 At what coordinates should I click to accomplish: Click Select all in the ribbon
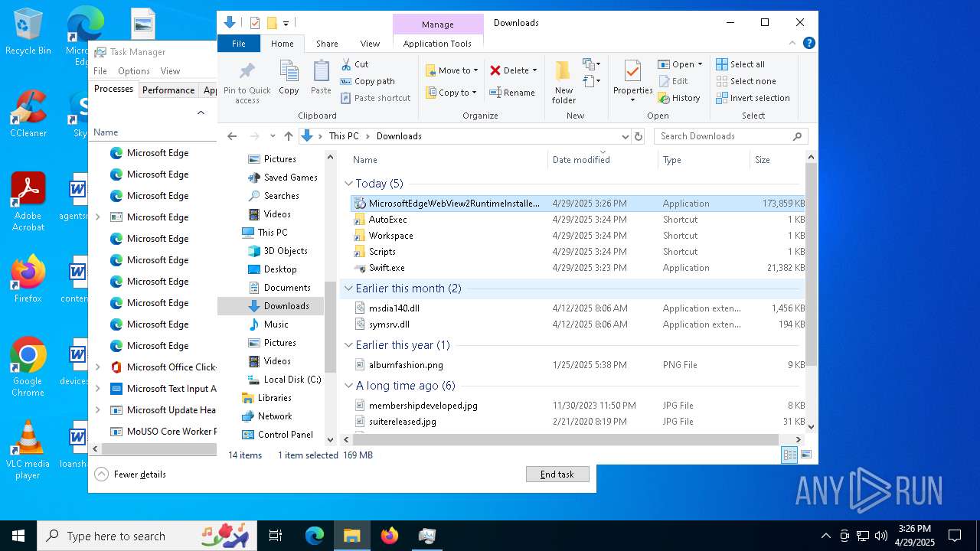(740, 64)
